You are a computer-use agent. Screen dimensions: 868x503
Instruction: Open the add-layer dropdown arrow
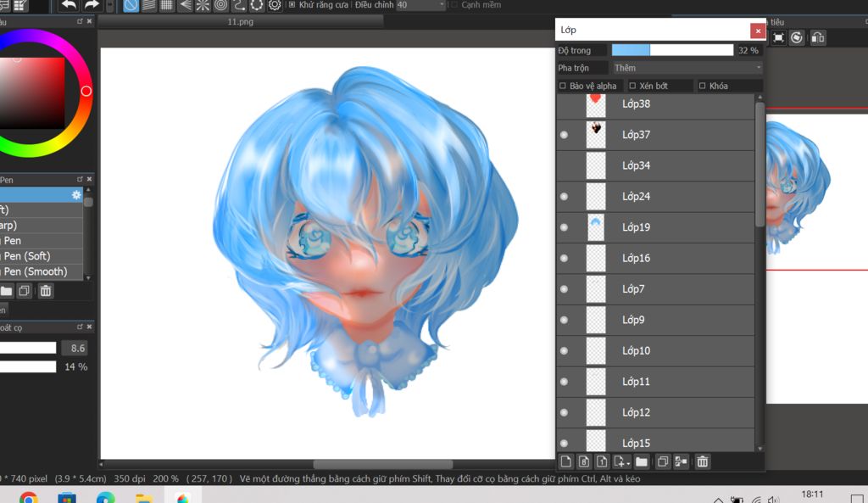point(628,463)
